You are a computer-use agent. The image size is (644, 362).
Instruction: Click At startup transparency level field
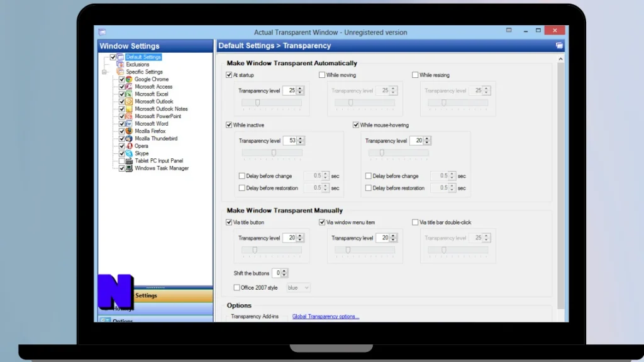point(289,90)
